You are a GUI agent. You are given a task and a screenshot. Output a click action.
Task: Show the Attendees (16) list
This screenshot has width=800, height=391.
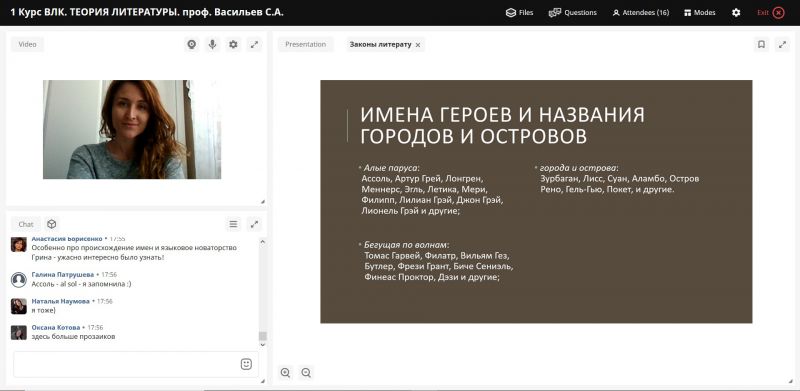coord(641,13)
